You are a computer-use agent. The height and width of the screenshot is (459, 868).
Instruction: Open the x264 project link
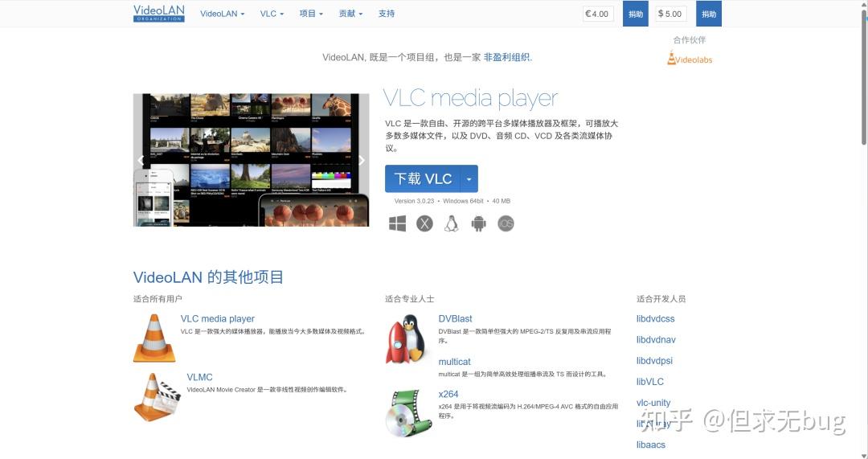pos(448,394)
